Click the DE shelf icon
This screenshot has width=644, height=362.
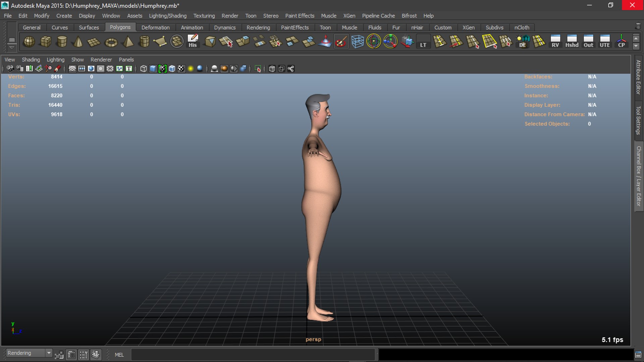tap(523, 42)
